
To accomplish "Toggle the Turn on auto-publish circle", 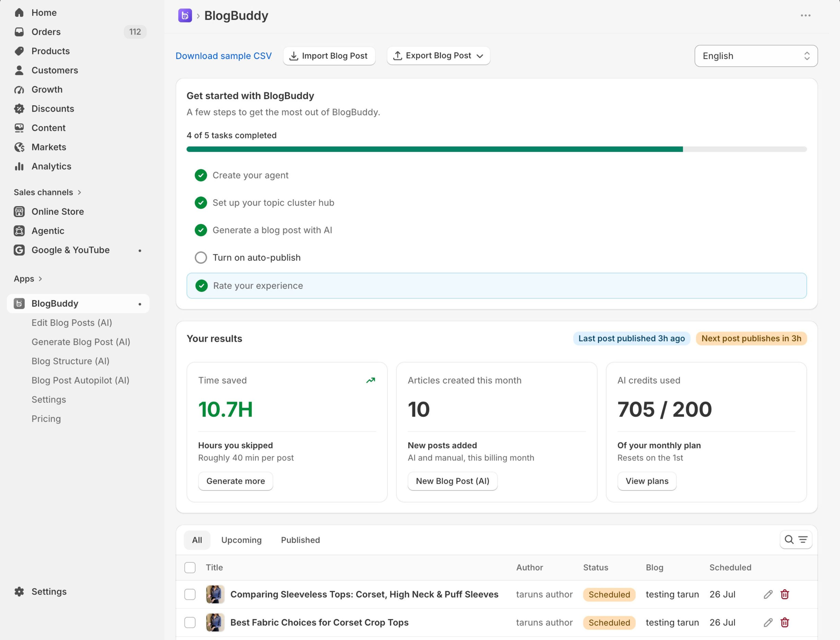I will click(201, 257).
